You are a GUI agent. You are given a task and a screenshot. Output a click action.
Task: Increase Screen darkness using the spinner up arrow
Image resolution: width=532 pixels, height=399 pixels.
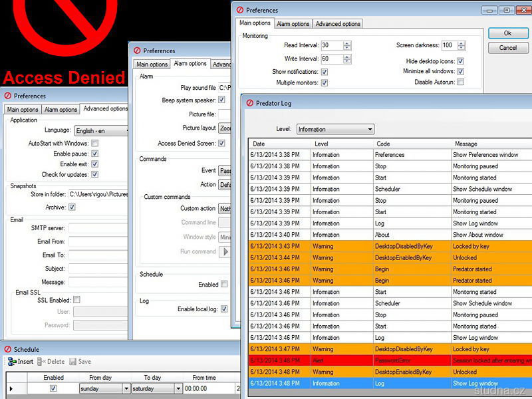point(462,43)
